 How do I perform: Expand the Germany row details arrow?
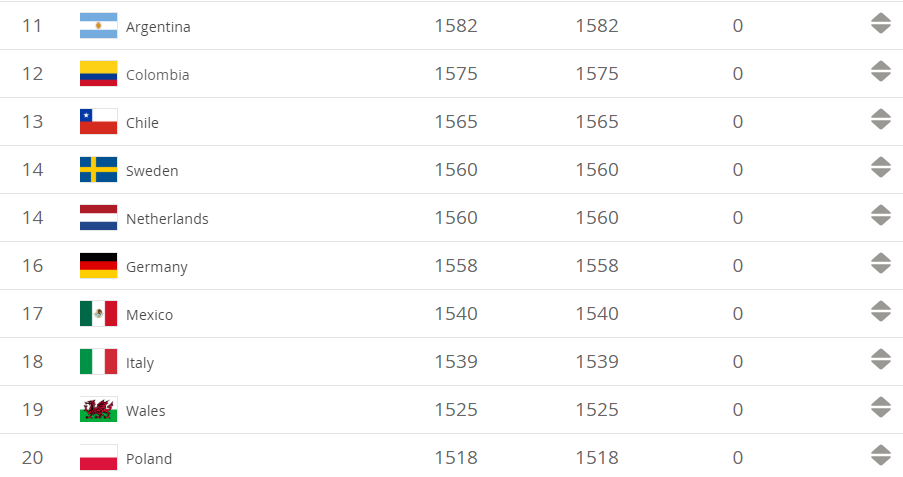(880, 263)
